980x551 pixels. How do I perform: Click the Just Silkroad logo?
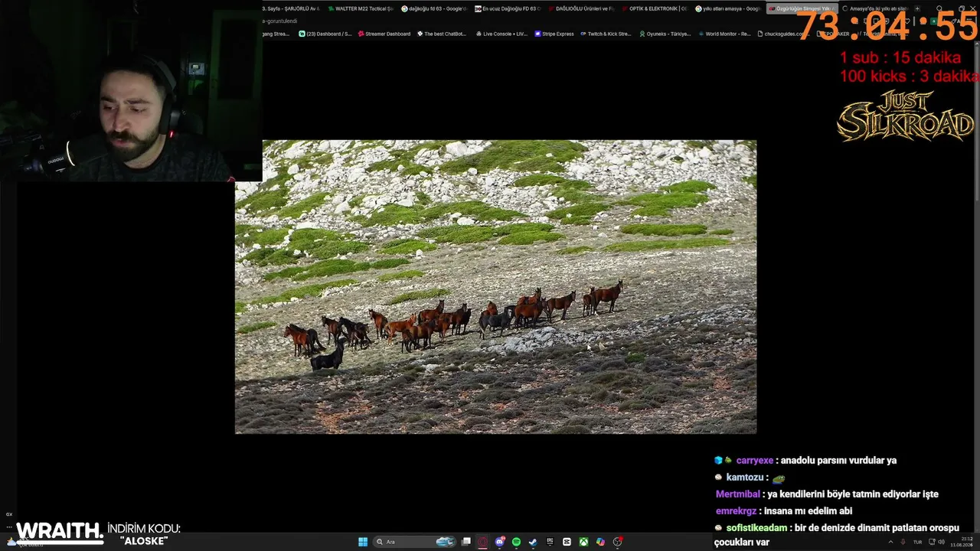point(905,116)
